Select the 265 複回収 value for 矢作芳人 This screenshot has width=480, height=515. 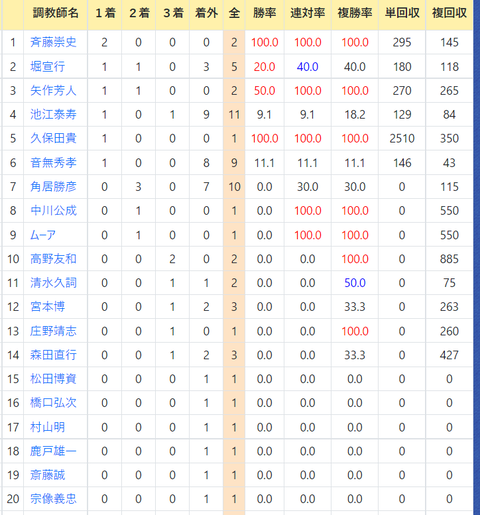449,91
